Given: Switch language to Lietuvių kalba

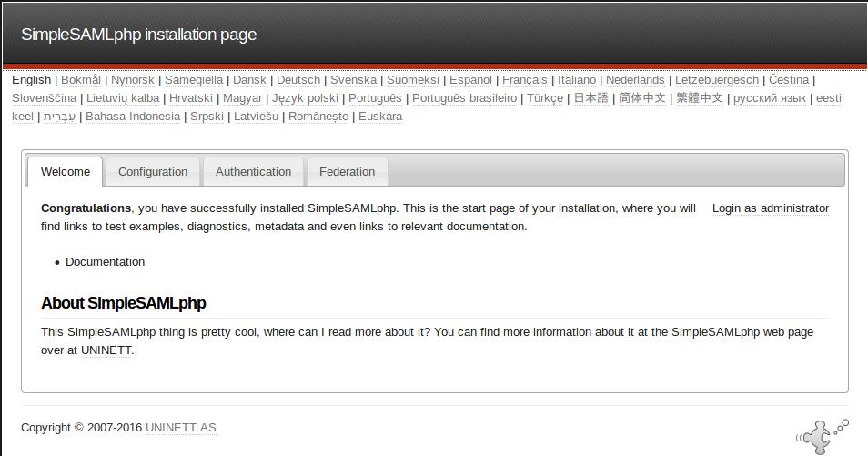Looking at the screenshot, I should tap(123, 98).
